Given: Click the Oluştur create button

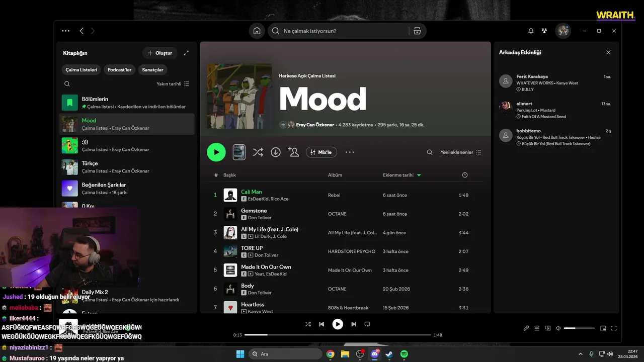Looking at the screenshot, I should click(160, 53).
